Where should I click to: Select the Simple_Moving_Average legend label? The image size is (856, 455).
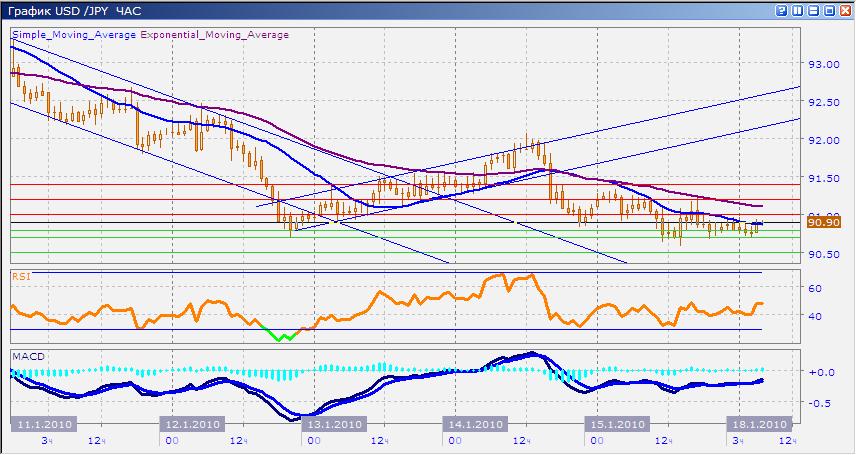[x=73, y=35]
